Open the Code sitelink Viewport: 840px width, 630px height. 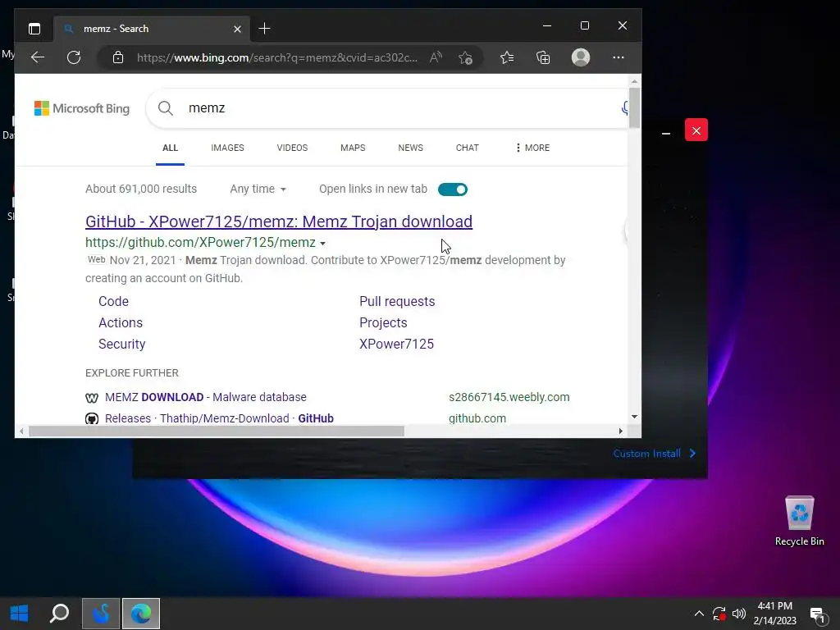tap(113, 301)
